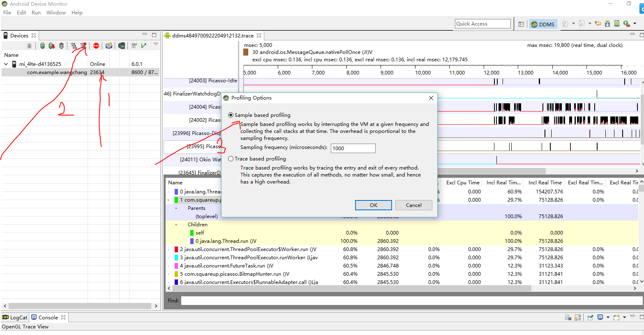This screenshot has height=335, width=644.
Task: Click the Update Threads icon
Action: click(x=74, y=46)
